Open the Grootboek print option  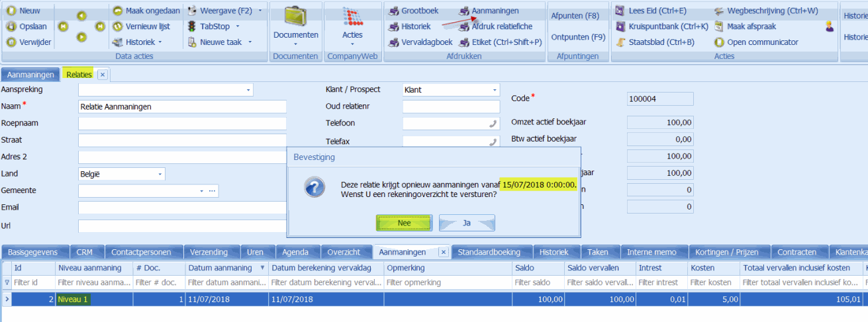[393, 11]
